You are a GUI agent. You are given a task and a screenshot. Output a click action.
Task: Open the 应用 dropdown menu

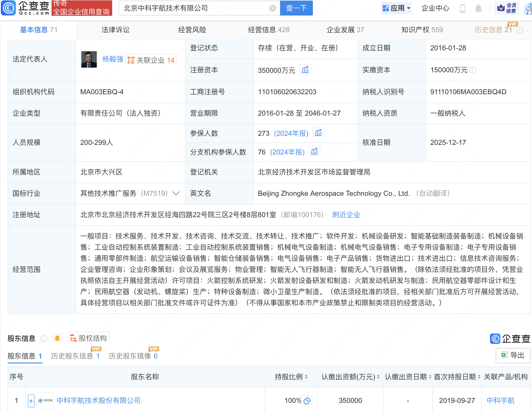pos(397,8)
